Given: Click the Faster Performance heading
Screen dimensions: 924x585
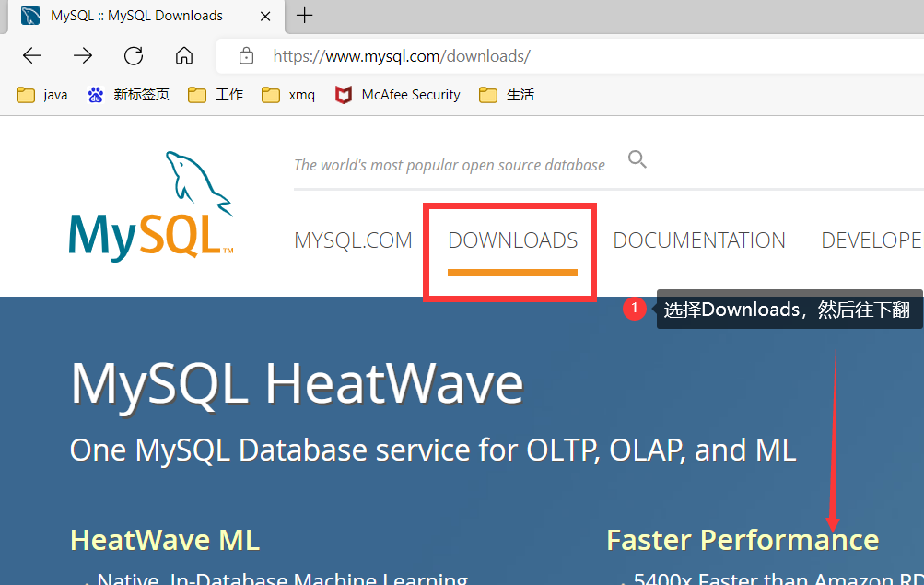Looking at the screenshot, I should coord(743,540).
